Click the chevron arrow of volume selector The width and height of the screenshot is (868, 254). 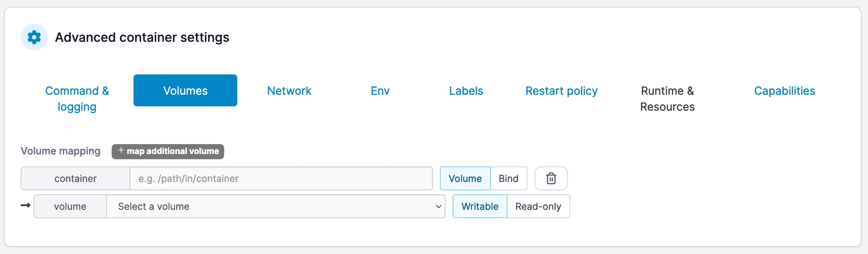[x=438, y=206]
